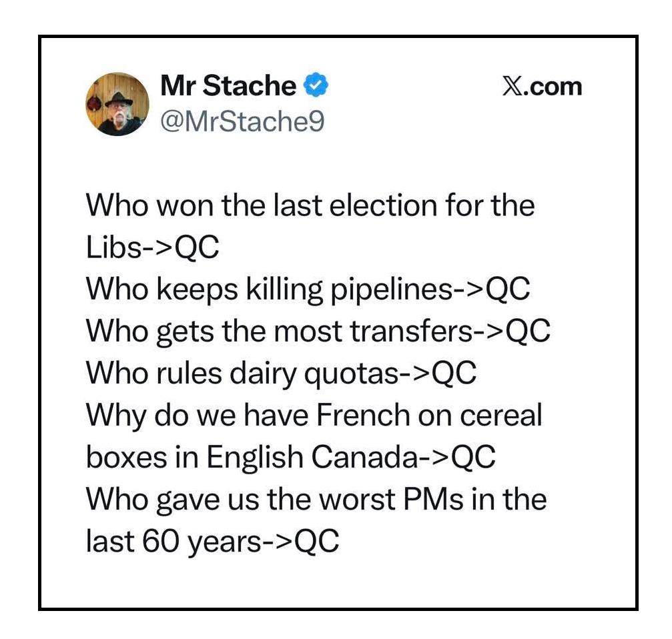
Task: Click "Who keeps killing pipelines->QC" line
Action: pyautogui.click(x=308, y=290)
